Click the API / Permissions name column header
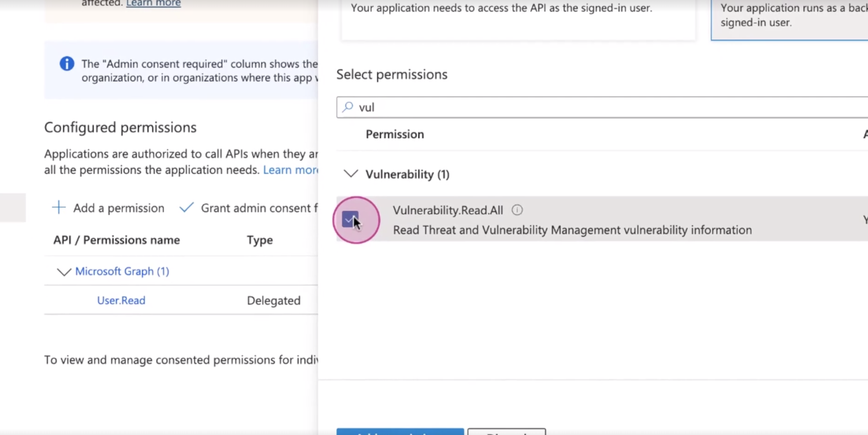 tap(117, 240)
